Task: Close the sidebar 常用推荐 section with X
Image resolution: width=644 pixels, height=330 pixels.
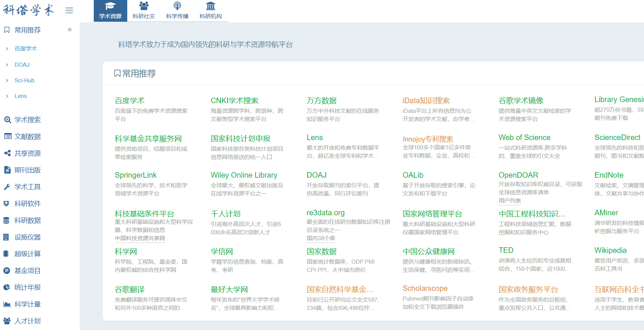Action: coord(70,29)
